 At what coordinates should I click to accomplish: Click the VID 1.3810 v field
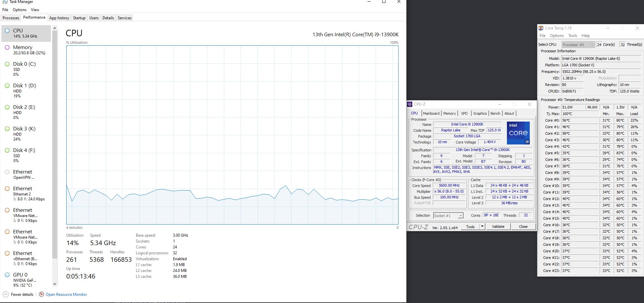(x=572, y=78)
